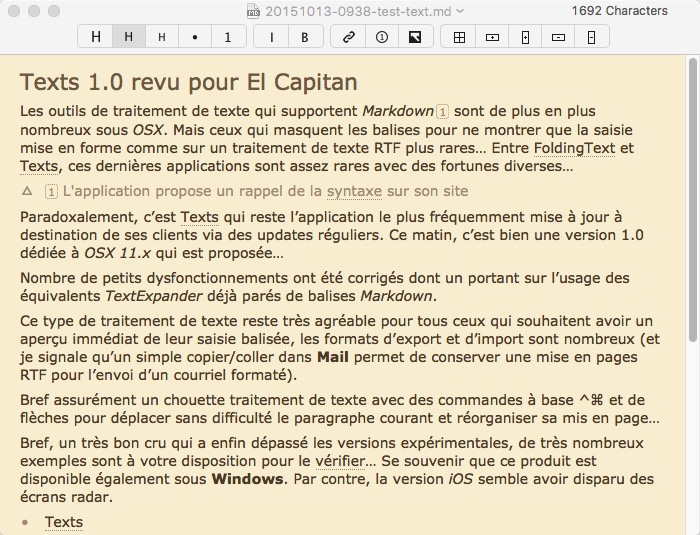Add a table column with the tall plus icon

pyautogui.click(x=525, y=37)
